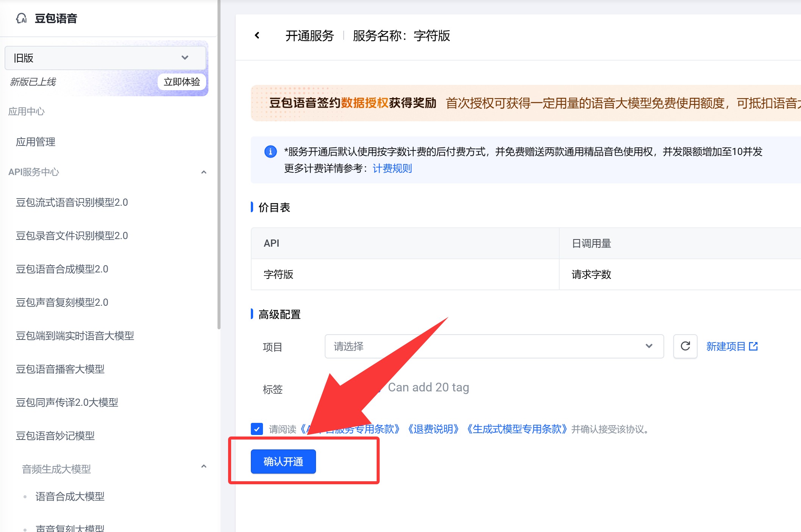Viewport: 801px width, 532px height.
Task: Open 应用管理 in the sidebar
Action: click(x=36, y=142)
